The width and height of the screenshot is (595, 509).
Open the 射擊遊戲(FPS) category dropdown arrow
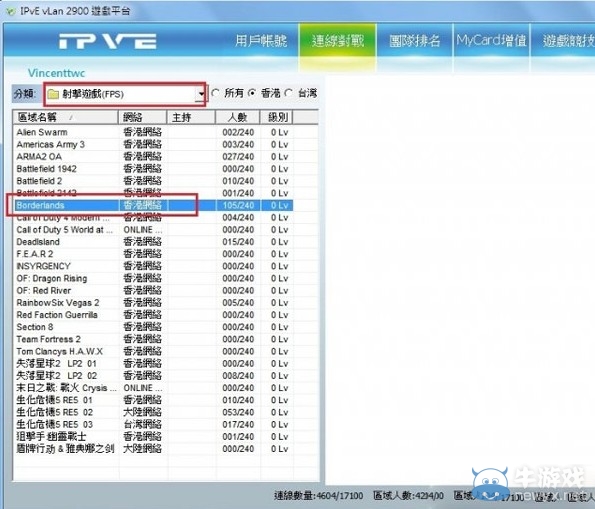point(201,94)
